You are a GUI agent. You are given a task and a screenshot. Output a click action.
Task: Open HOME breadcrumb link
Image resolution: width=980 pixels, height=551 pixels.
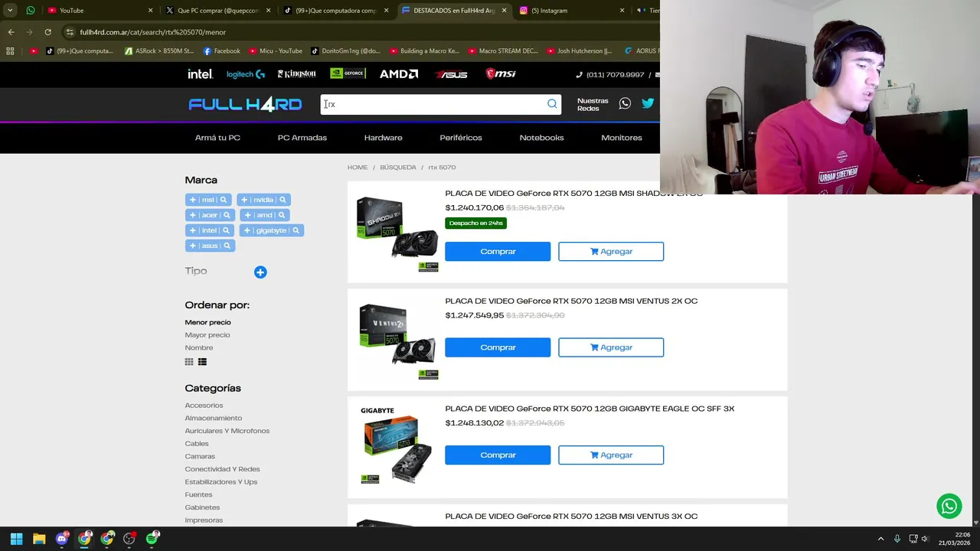[358, 168]
